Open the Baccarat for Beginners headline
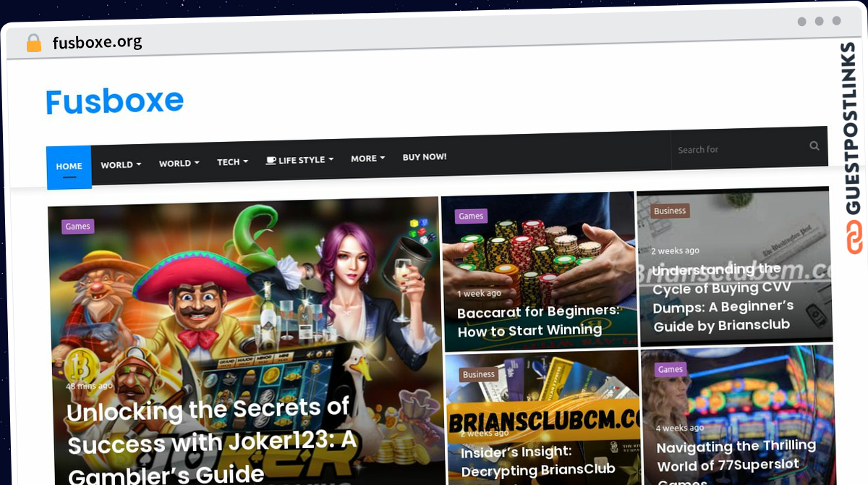 (539, 321)
